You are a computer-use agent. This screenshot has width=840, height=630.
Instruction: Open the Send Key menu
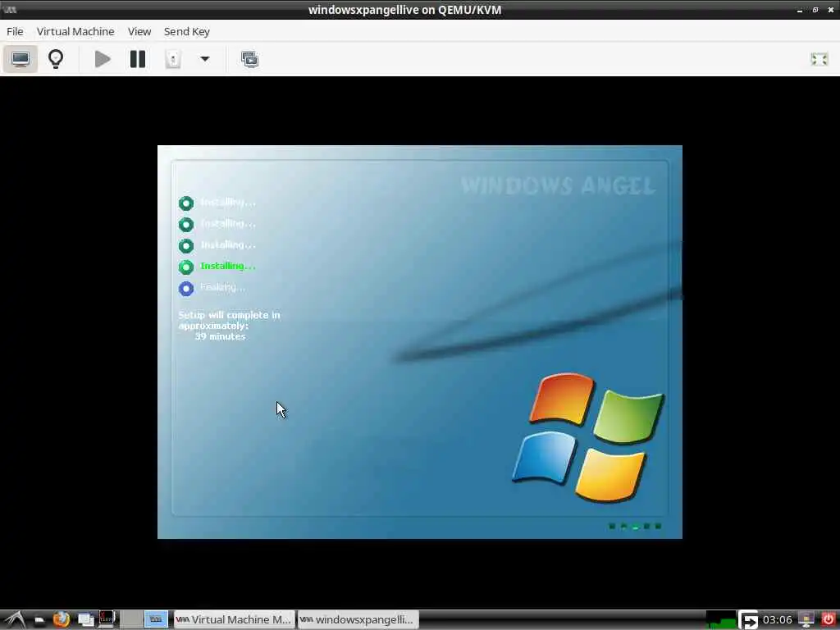[x=186, y=32]
